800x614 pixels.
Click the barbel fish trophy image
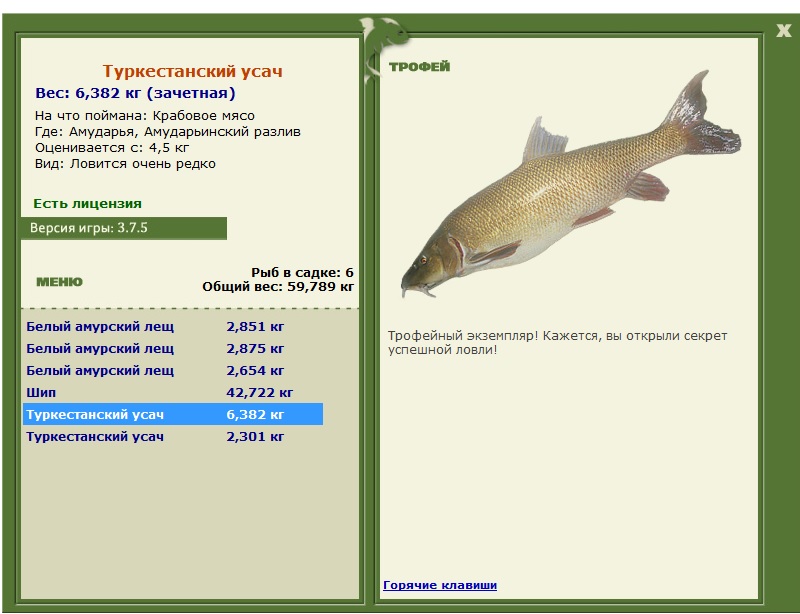570,185
